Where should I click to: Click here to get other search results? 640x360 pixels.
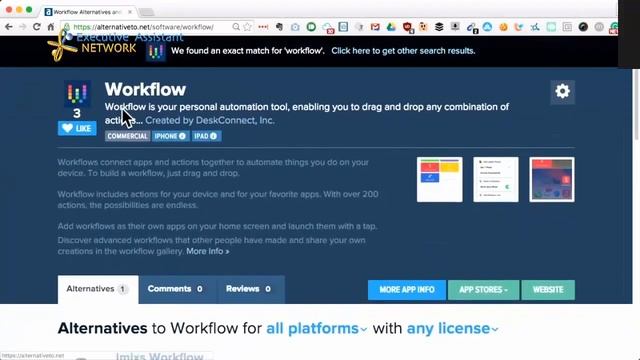point(403,51)
